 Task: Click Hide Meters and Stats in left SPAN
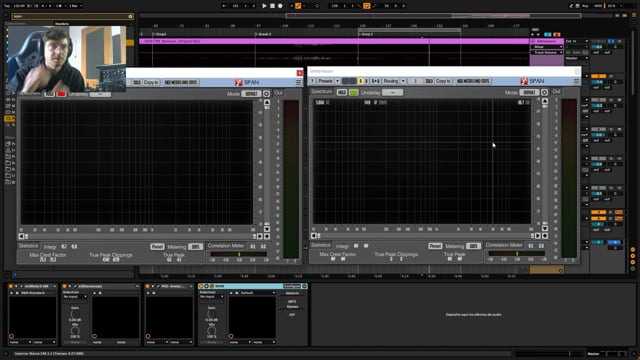181,82
